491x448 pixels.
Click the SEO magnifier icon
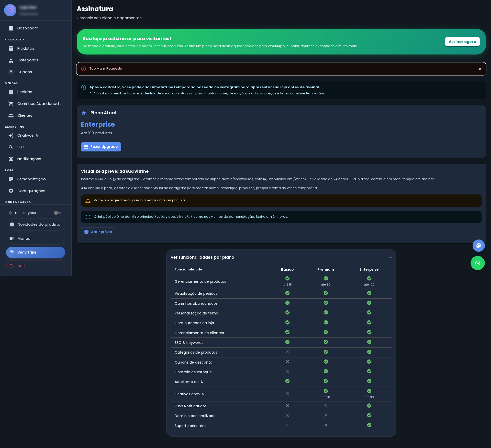[x=11, y=147]
